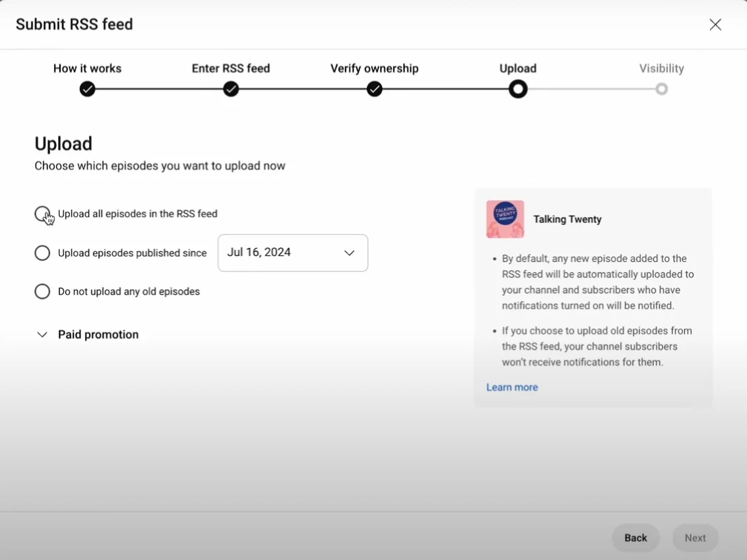The height and width of the screenshot is (560, 747).
Task: Click the Upload step label in the stepper
Action: (x=518, y=68)
